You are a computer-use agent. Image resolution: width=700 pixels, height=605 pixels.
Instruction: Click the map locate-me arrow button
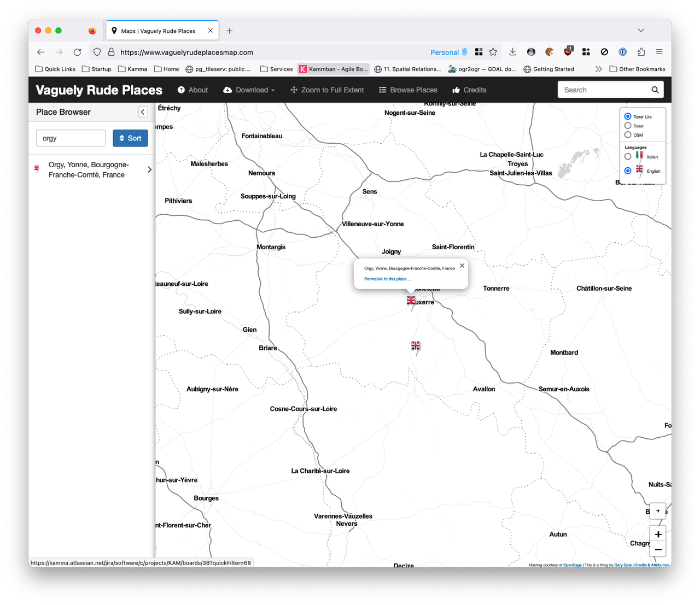click(658, 511)
